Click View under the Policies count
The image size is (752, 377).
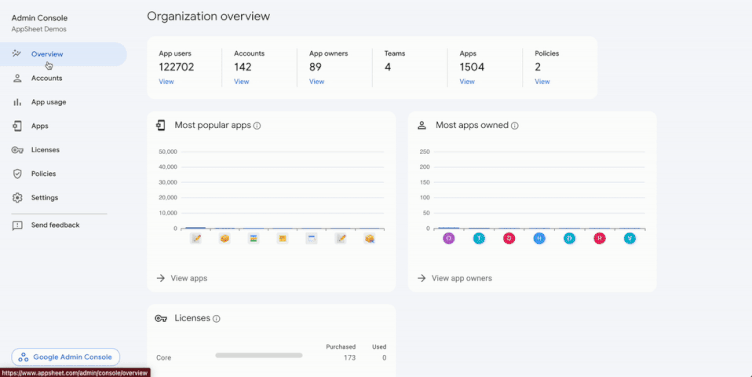(542, 82)
